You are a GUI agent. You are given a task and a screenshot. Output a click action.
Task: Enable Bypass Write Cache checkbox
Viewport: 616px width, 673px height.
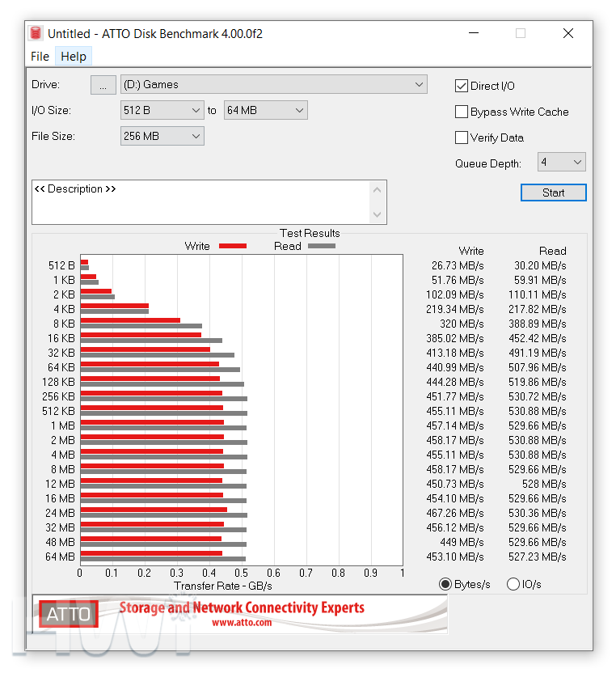click(x=461, y=112)
